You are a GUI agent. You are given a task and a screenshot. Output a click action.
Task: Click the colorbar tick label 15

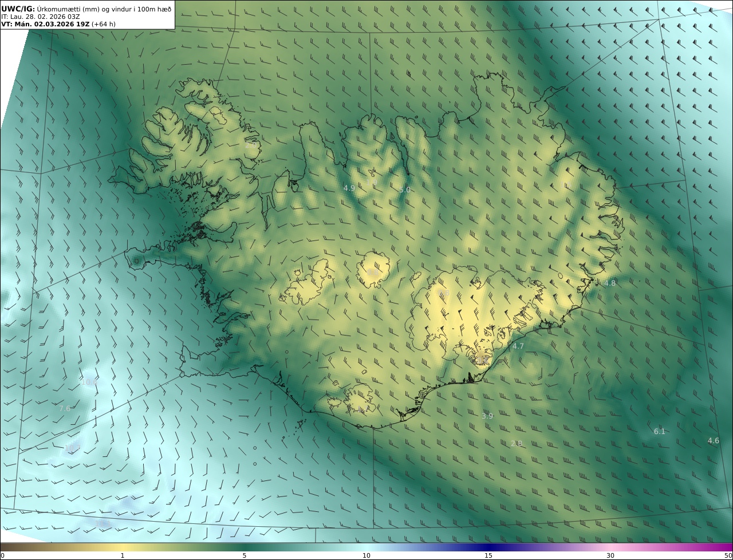click(x=488, y=555)
